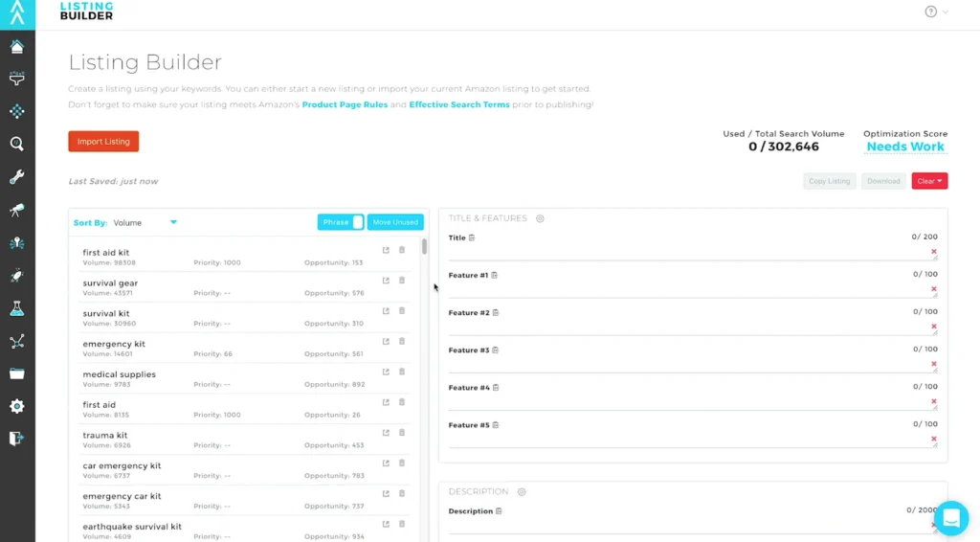Open the funnel tool in sidebar
Screen dimensions: 980x542
point(17,79)
